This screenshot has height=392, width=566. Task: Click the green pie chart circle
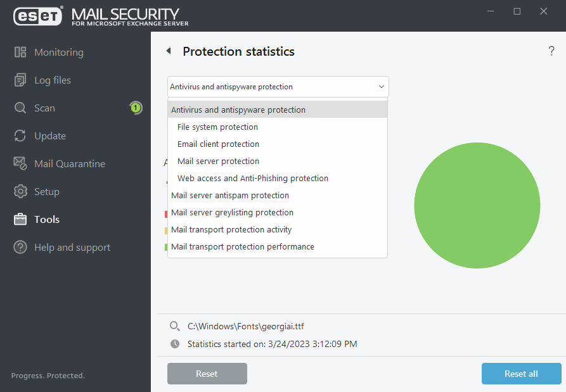click(x=477, y=206)
